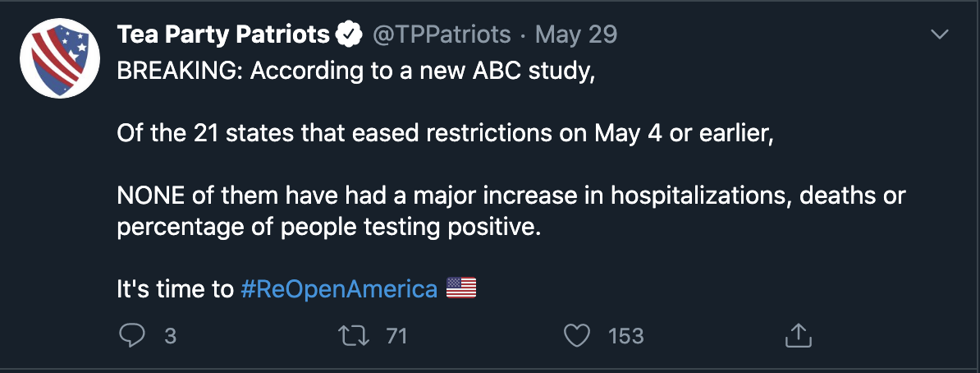980x373 pixels.
Task: View the 153 likes count
Action: click(x=625, y=337)
